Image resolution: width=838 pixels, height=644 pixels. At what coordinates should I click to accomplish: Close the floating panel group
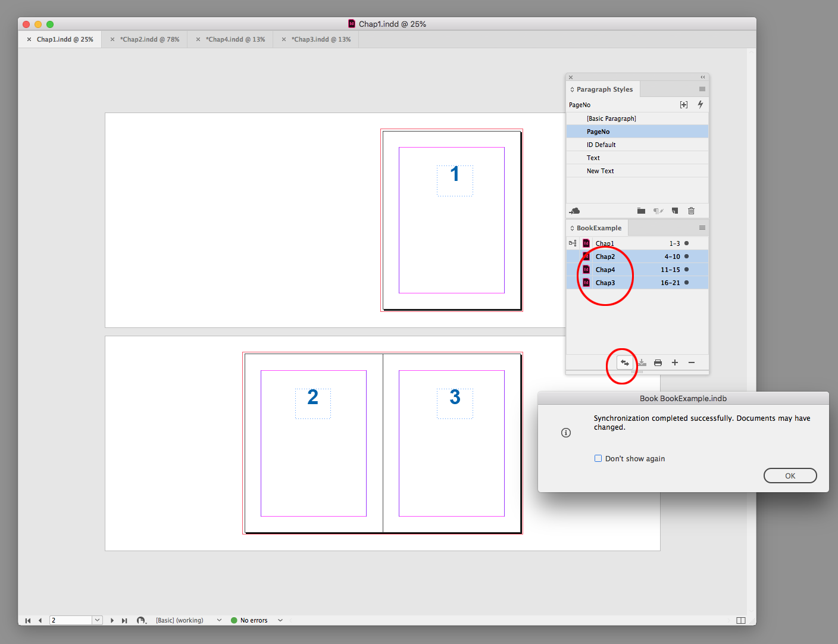571,77
